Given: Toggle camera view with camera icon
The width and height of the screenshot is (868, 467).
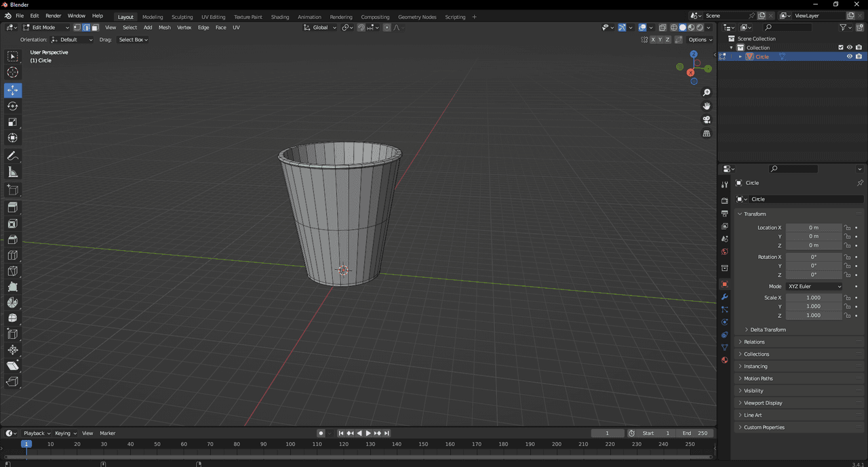Looking at the screenshot, I should [x=707, y=120].
